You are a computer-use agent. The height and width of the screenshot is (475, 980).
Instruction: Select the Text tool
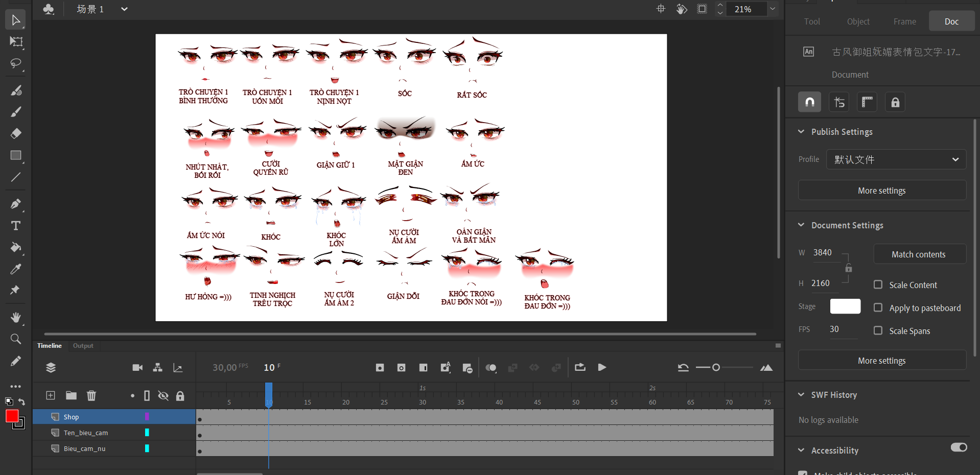16,226
